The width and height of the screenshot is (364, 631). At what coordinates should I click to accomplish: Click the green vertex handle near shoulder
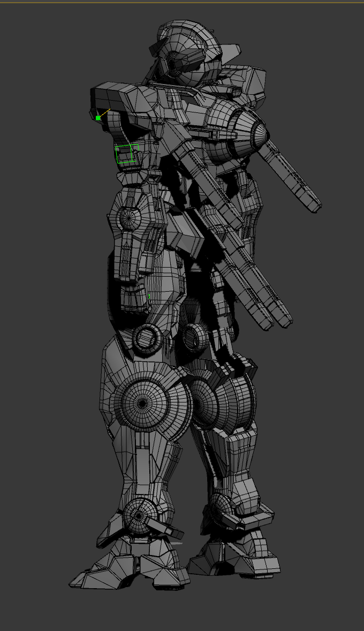point(98,118)
